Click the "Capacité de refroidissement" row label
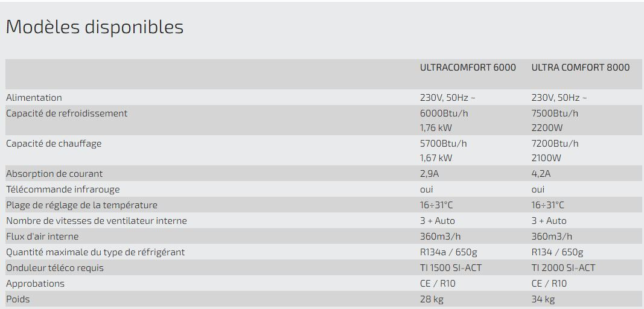Screen dimensions: 644x309 coord(66,113)
